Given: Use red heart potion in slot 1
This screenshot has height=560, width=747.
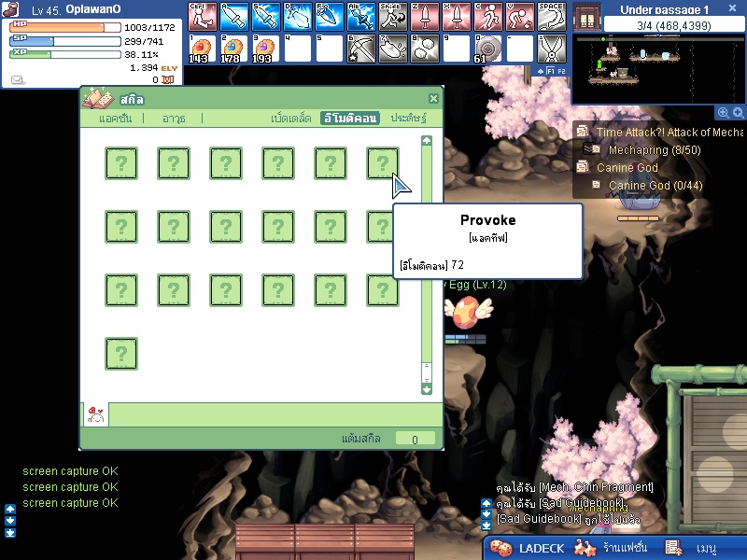Looking at the screenshot, I should pos(203,49).
